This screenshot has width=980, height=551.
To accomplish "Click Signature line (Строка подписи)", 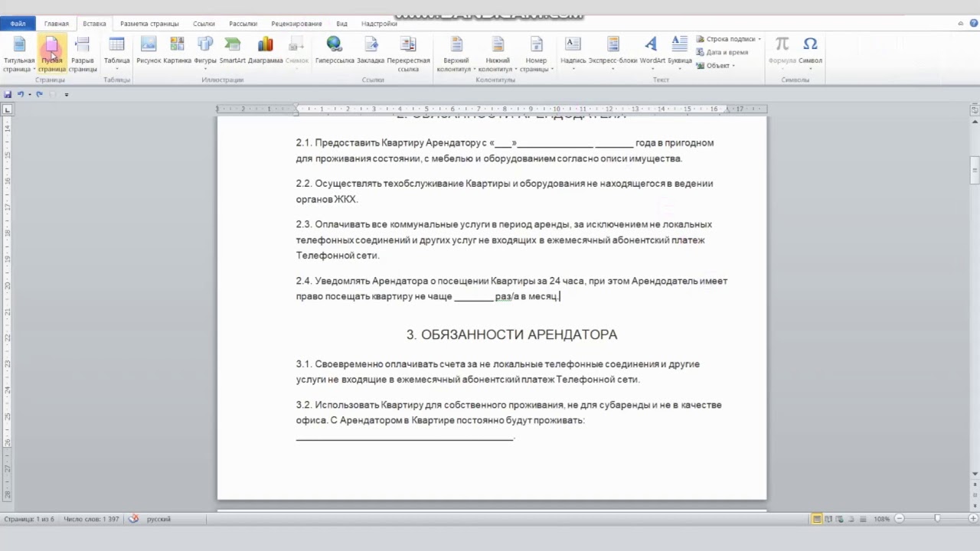I will click(727, 39).
